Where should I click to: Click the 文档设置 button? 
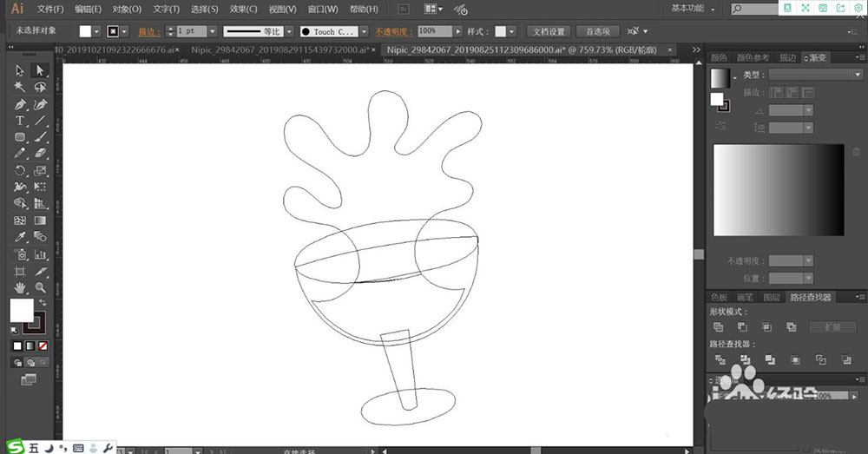[x=549, y=31]
